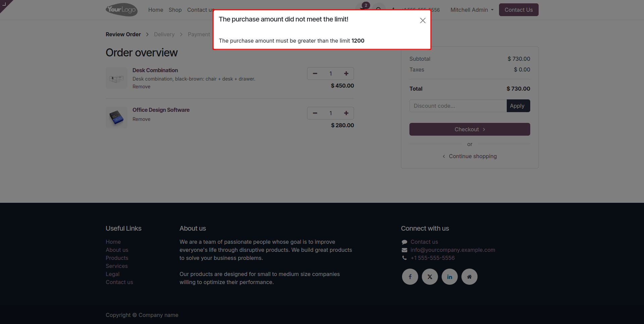Click the info@yourcompany.example.com email link
The image size is (644, 324).
point(452,250)
